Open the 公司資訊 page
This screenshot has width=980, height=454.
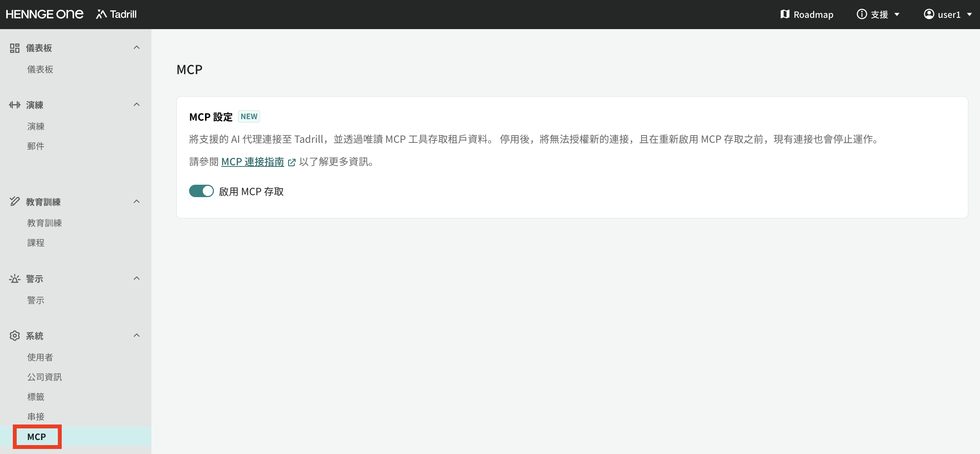click(x=45, y=377)
